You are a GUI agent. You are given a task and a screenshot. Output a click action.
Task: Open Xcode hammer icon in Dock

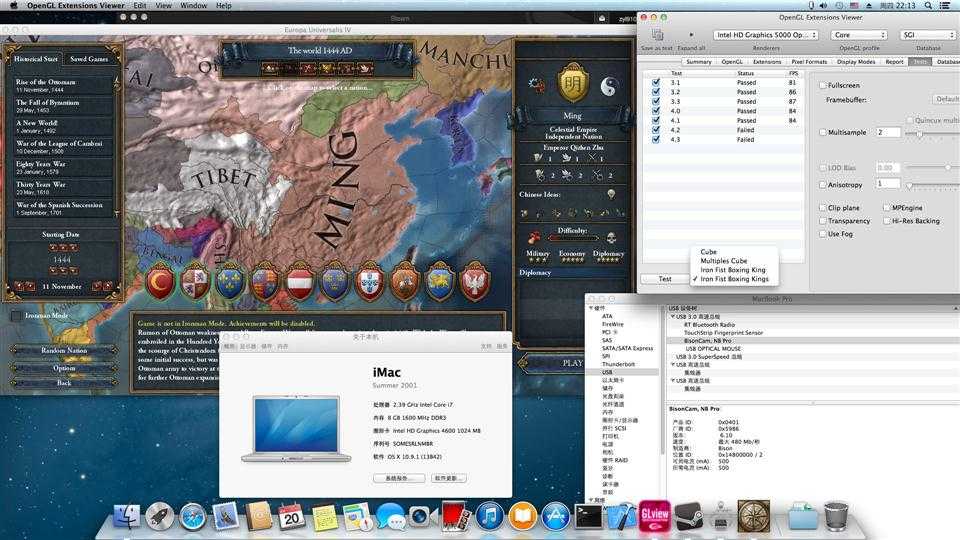[x=621, y=516]
